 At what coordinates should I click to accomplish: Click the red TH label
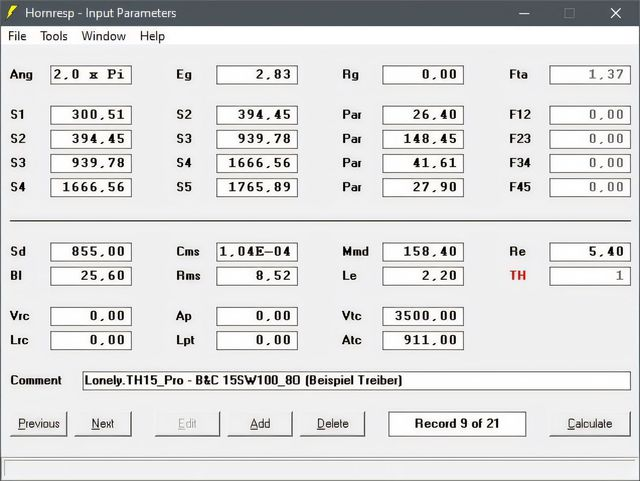click(x=518, y=276)
